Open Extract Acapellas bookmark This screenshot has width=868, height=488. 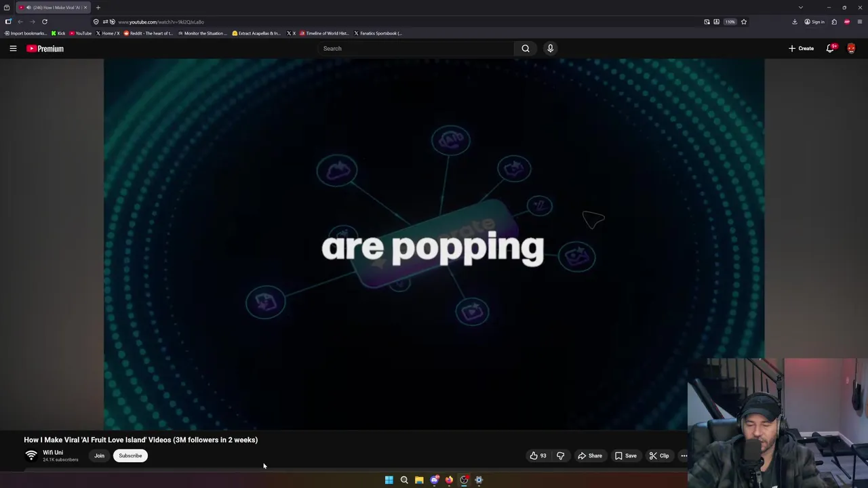click(256, 33)
